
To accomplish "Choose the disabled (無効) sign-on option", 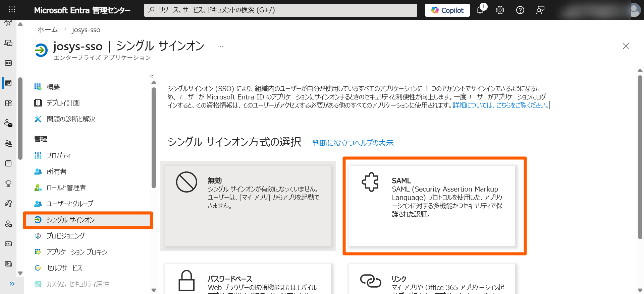I will (x=248, y=206).
